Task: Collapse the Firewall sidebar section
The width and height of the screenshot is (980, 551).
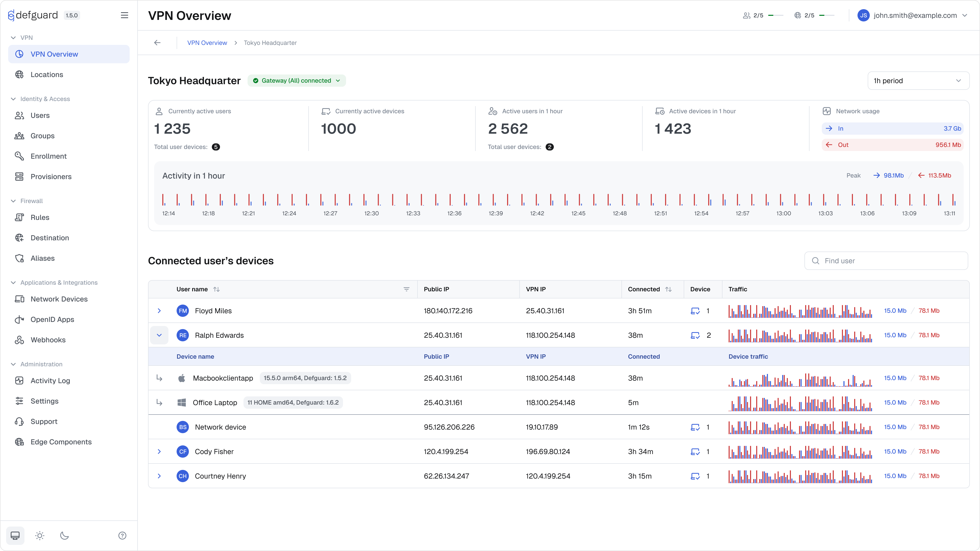Action: pyautogui.click(x=13, y=201)
